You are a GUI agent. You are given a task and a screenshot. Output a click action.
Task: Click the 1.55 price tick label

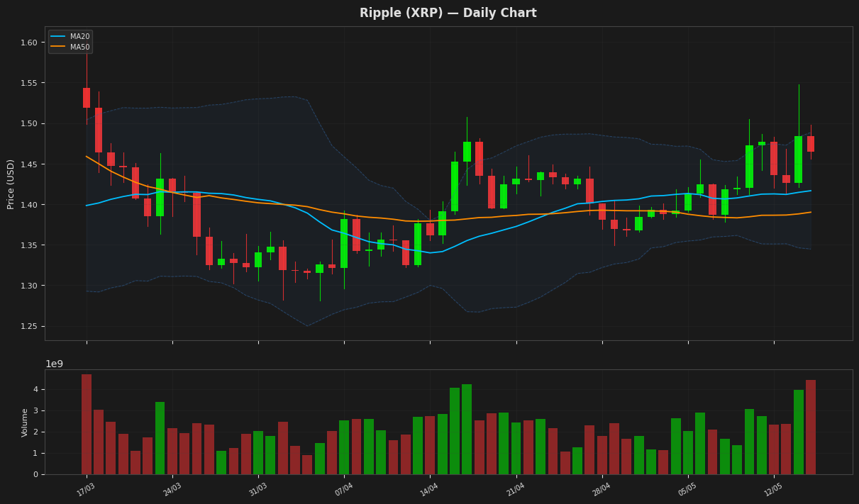28,83
